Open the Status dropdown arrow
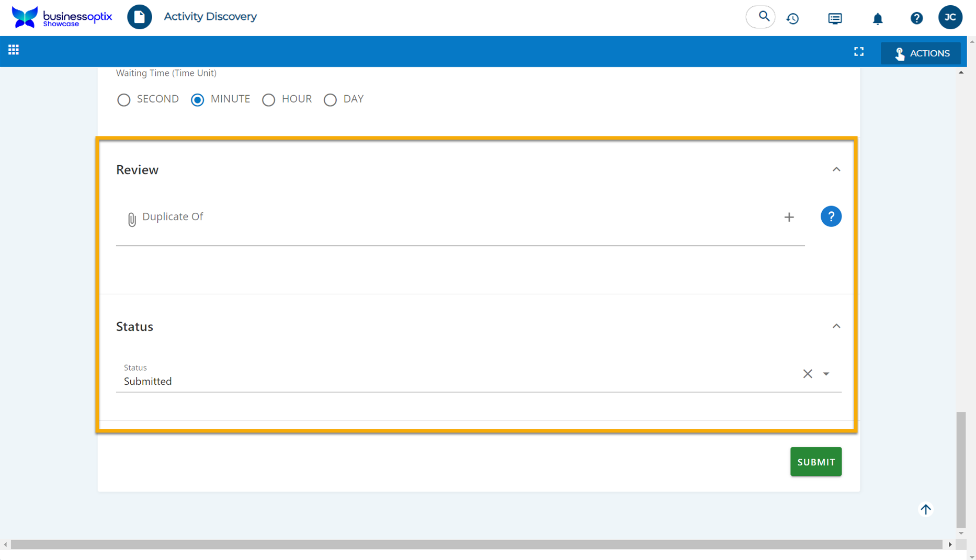Screen dimensions: 976x560 (x=826, y=374)
